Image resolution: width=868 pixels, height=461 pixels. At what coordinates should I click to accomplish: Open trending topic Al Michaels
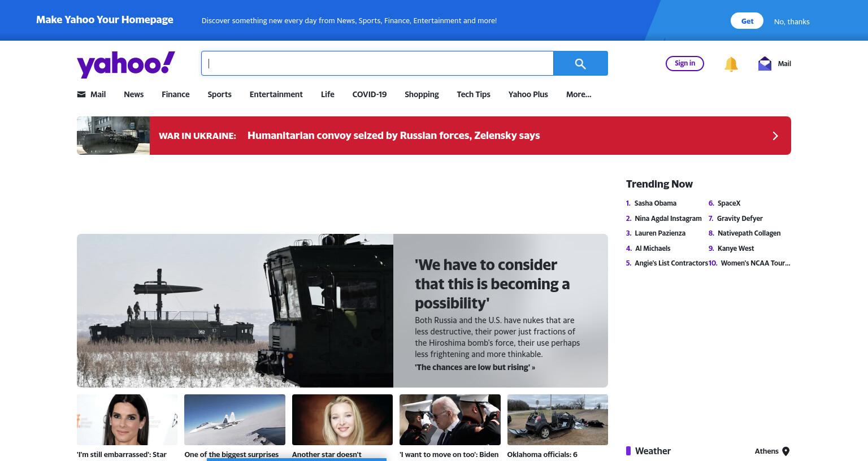(x=653, y=249)
